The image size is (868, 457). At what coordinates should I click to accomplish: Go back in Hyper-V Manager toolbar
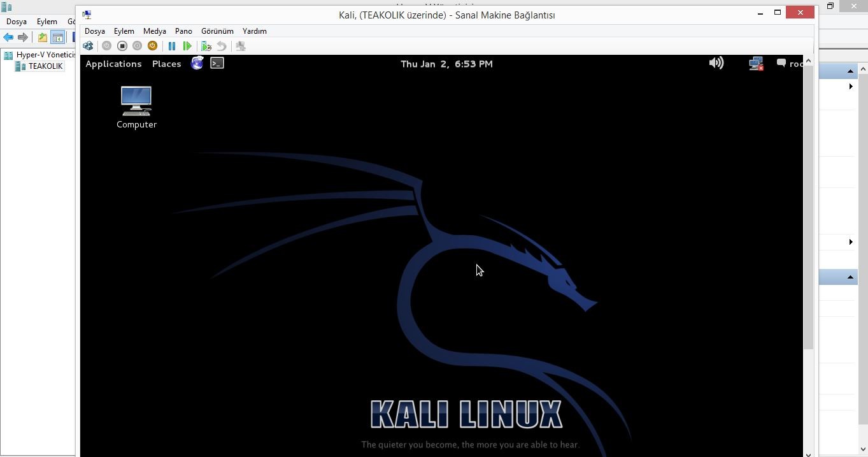[x=8, y=38]
